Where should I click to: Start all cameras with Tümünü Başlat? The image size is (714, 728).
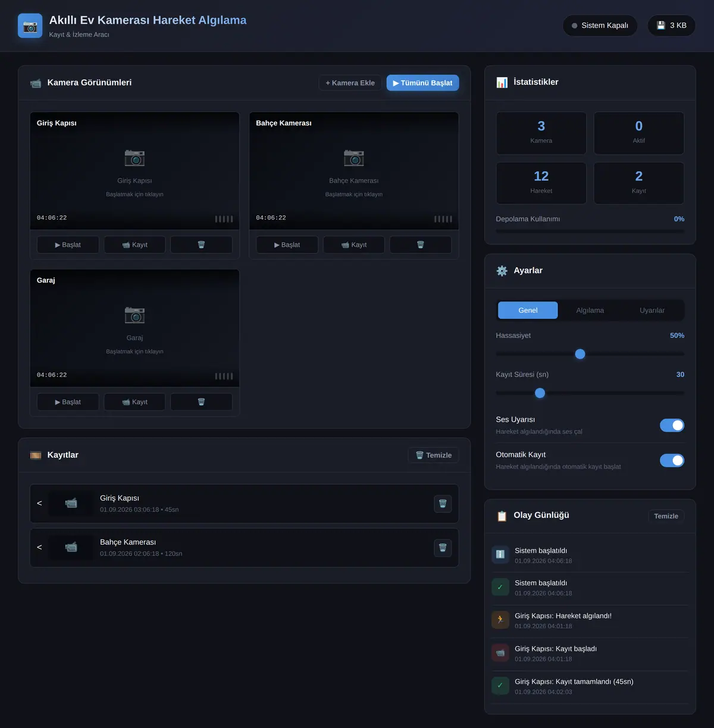422,83
